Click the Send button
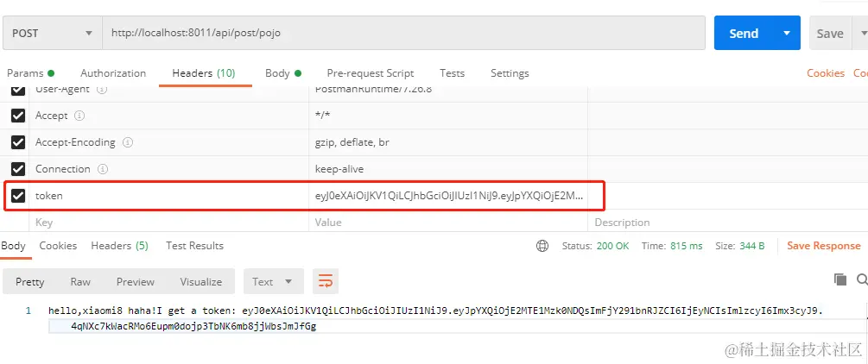The height and width of the screenshot is (364, 868). (x=744, y=33)
